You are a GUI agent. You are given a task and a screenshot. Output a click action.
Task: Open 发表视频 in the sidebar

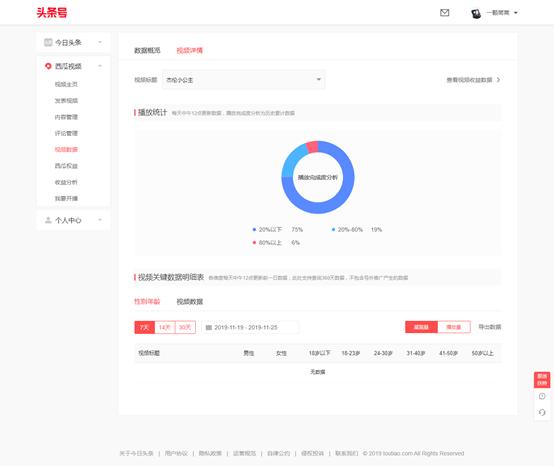pyautogui.click(x=66, y=100)
